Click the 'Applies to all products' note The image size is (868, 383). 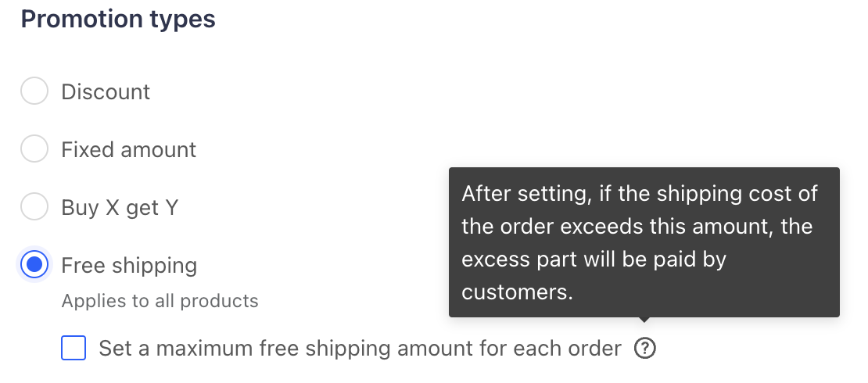[x=160, y=301]
